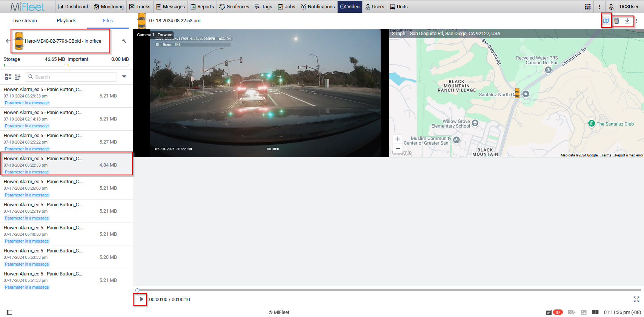
Task: Open 'Report a map error' link
Action: 629,155
